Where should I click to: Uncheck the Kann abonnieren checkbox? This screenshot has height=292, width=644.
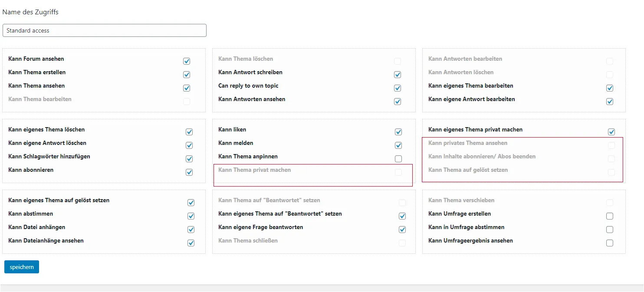(189, 172)
